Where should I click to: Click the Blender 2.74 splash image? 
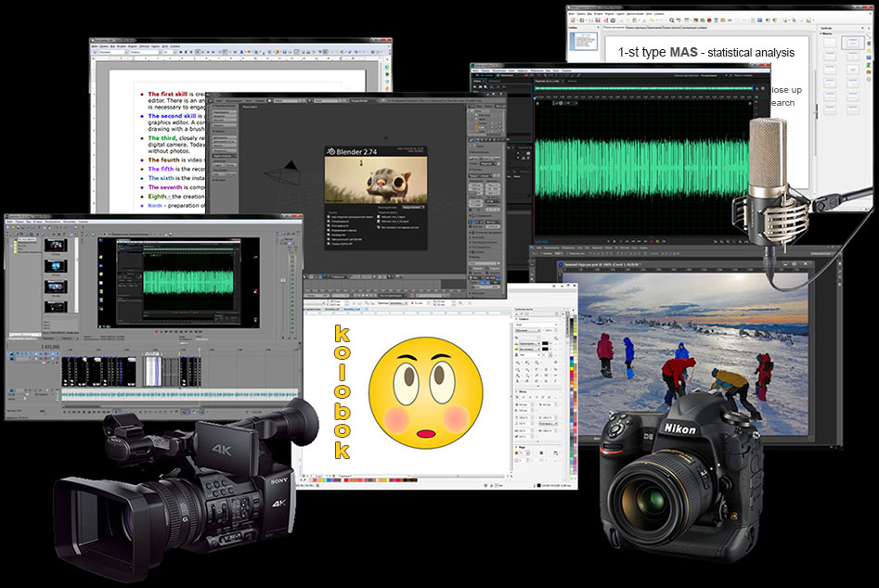coord(376,180)
